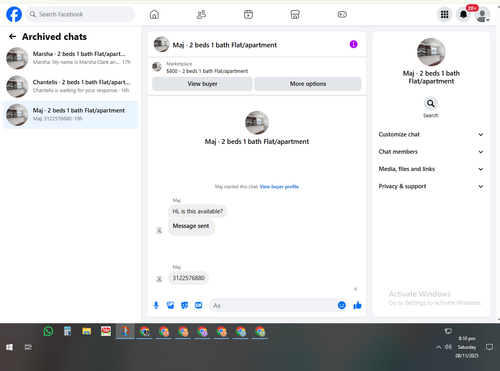Screen dimensions: 500x371
Task: Open the View buyer profile link
Action: point(279,187)
